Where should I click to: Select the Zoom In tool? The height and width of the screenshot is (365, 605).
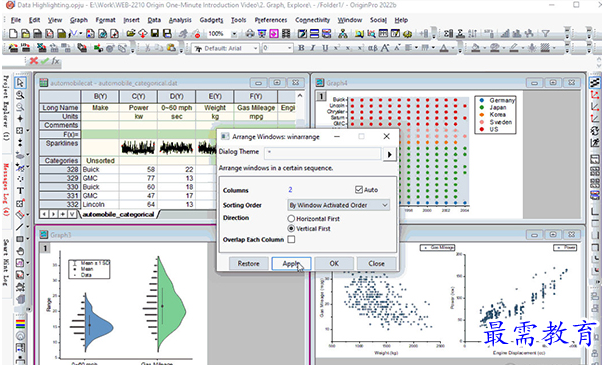click(20, 95)
